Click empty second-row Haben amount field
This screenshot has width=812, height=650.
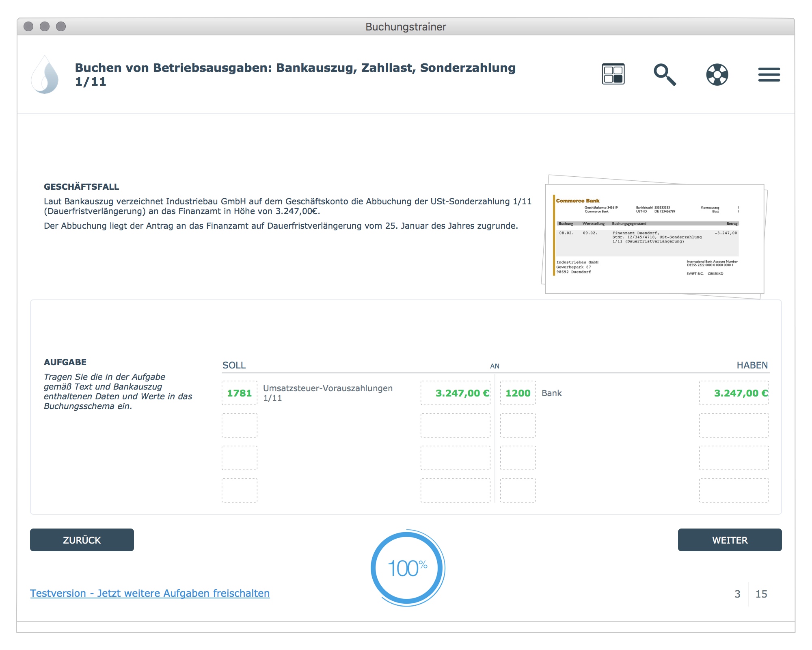pos(734,425)
